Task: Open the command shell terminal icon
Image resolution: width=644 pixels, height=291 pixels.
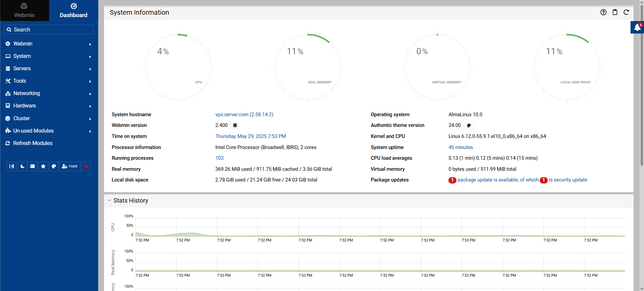Action: 33,166
